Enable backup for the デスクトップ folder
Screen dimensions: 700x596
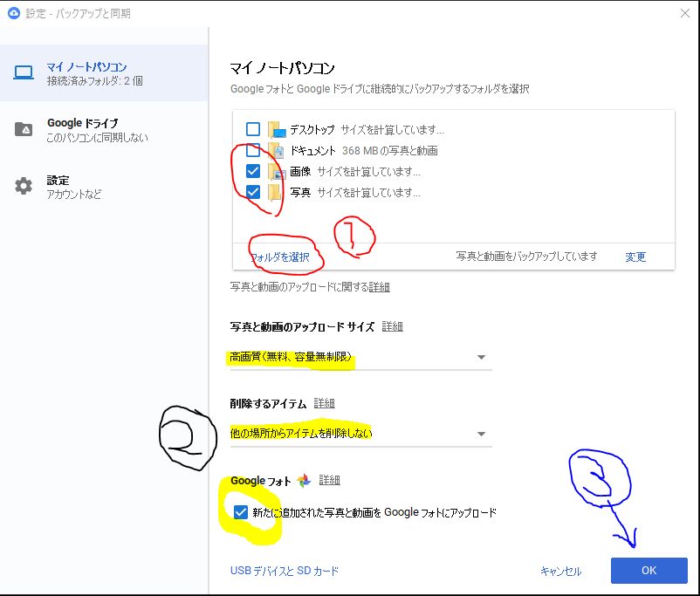click(253, 129)
